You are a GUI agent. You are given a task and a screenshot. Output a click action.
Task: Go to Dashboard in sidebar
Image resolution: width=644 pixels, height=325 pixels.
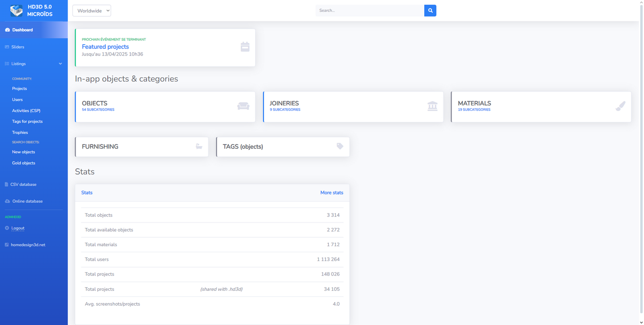point(23,30)
